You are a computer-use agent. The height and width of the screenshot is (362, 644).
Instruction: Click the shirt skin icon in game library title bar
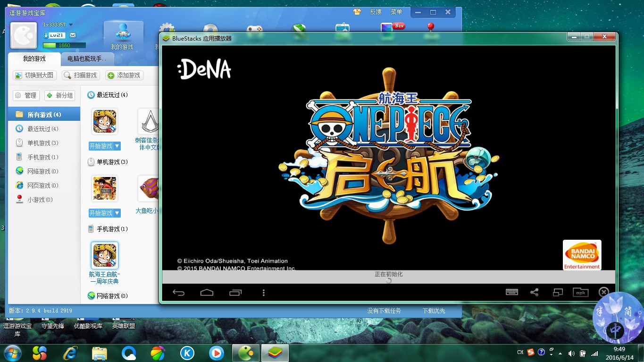click(357, 12)
